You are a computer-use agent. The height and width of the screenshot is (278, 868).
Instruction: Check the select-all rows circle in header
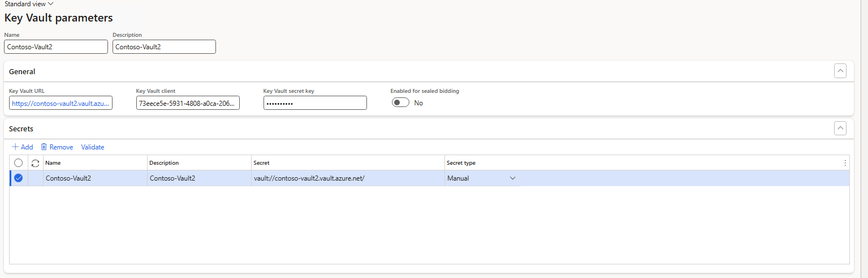coord(18,163)
